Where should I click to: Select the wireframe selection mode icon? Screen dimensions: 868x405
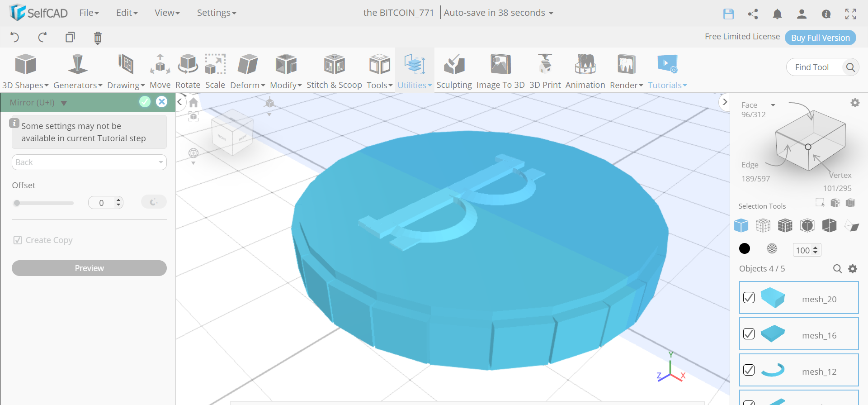tap(763, 225)
